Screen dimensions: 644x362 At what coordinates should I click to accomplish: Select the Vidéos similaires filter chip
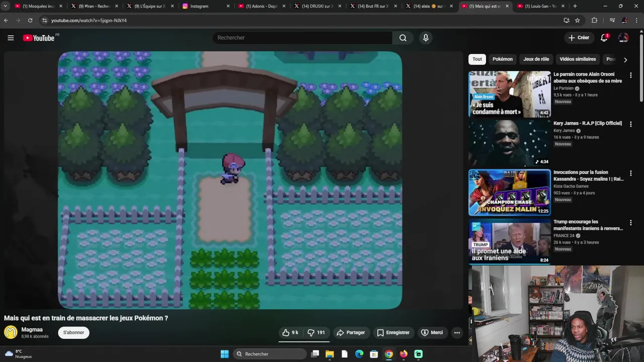coord(578,59)
